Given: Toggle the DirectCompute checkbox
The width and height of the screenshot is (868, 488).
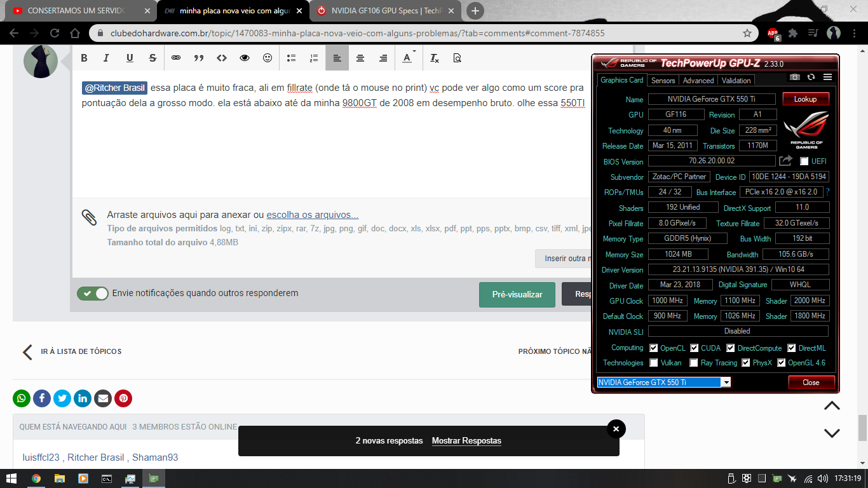Looking at the screenshot, I should coord(731,348).
